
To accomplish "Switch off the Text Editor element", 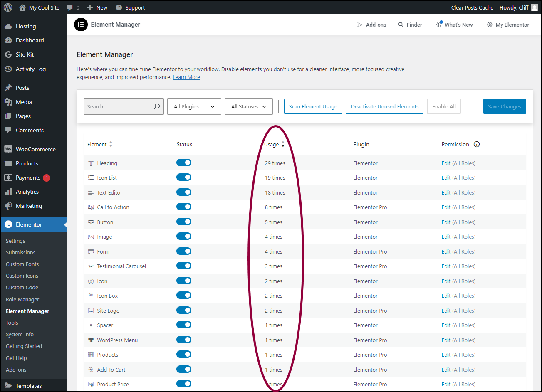I will [x=184, y=192].
